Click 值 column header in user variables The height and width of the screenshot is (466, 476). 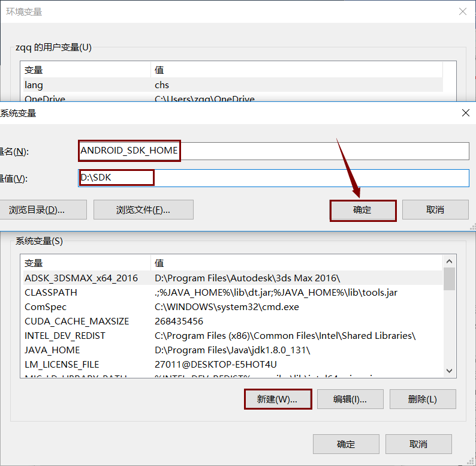297,70
